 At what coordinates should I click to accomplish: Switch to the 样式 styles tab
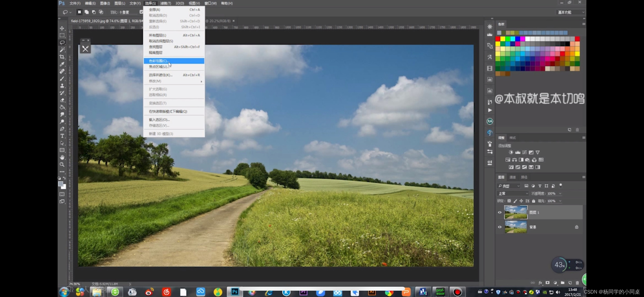513,138
